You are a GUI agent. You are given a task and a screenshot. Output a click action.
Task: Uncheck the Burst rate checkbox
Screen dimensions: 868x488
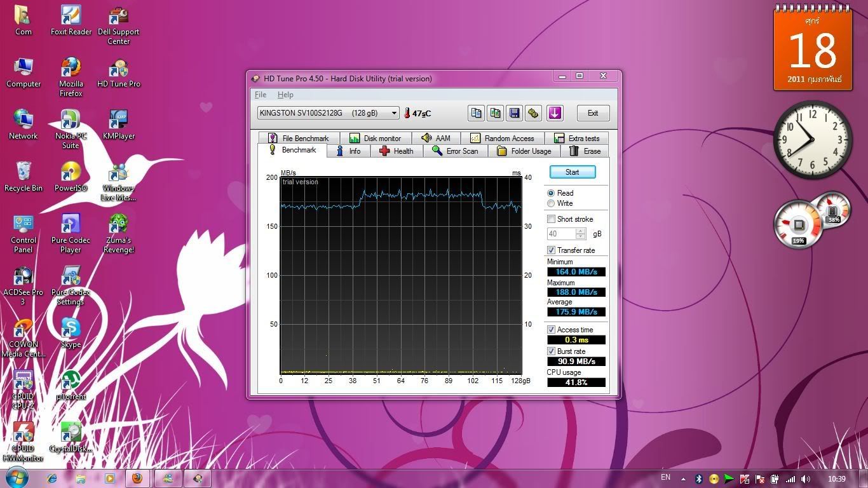551,351
